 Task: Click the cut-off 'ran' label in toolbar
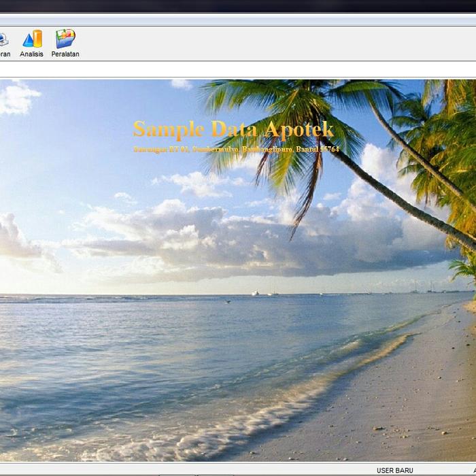click(x=4, y=54)
